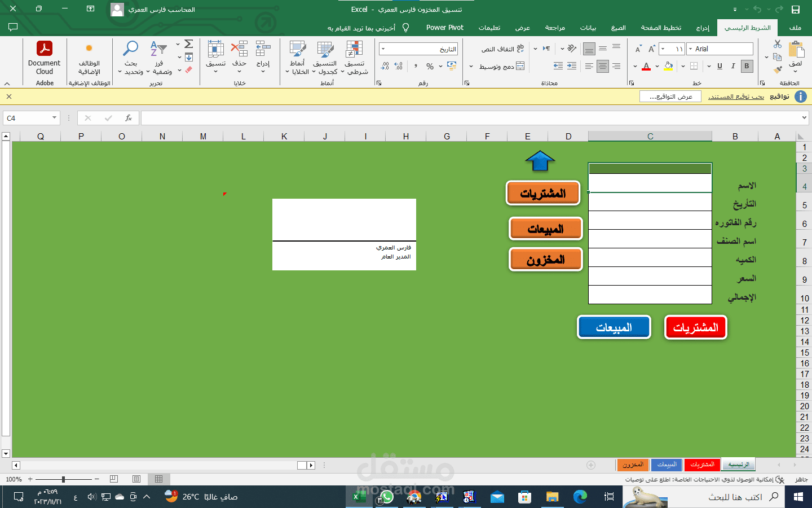
Task: Toggle Italic formatting
Action: [733, 66]
